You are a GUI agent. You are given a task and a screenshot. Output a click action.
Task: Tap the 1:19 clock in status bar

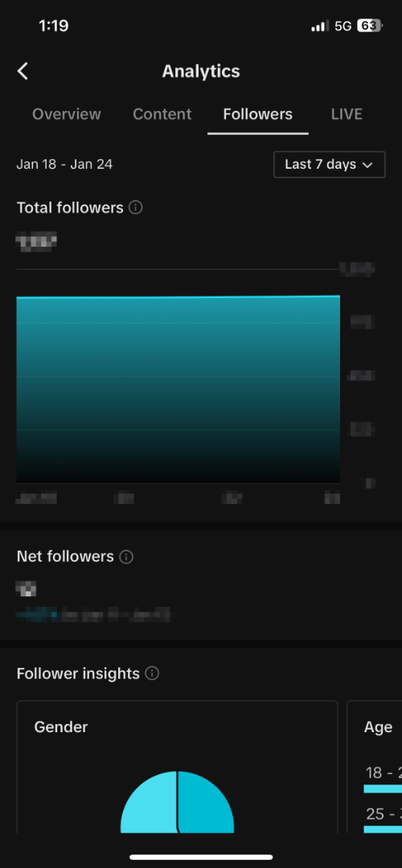pos(54,26)
